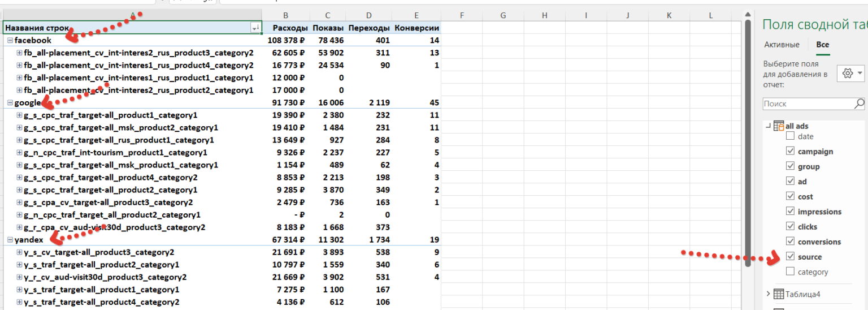Expand the Таблица4 field list node

[768, 294]
